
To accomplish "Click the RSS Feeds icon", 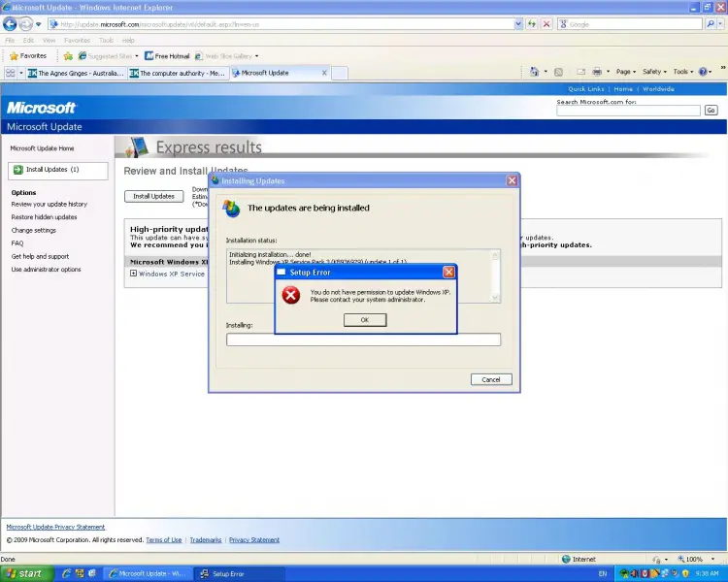I will 558,72.
